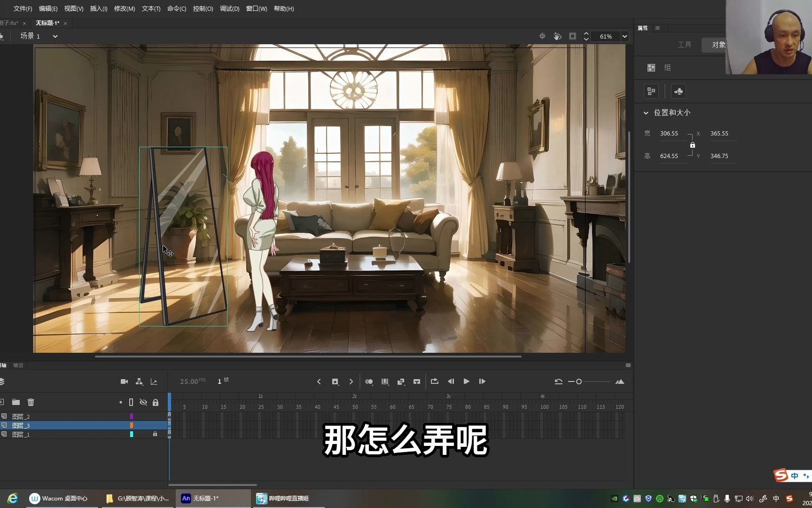Open the 视图(V) menu
Viewport: 812px width, 508px height.
coord(74,8)
